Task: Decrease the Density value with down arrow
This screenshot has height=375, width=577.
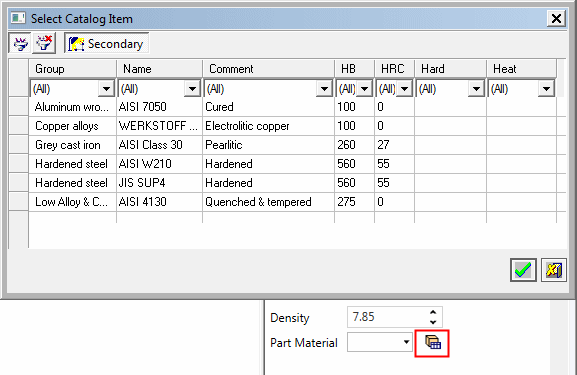Action: (433, 322)
